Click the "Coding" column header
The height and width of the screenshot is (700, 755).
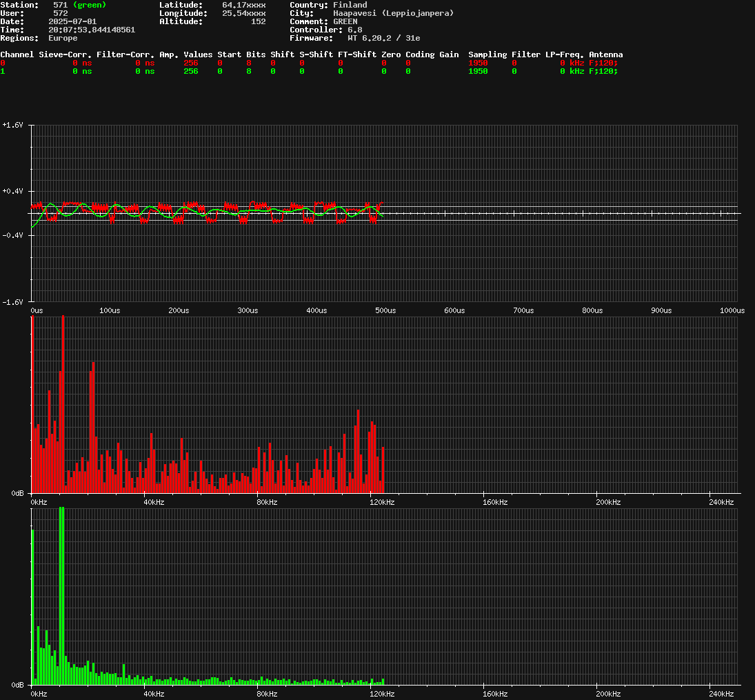click(x=420, y=54)
